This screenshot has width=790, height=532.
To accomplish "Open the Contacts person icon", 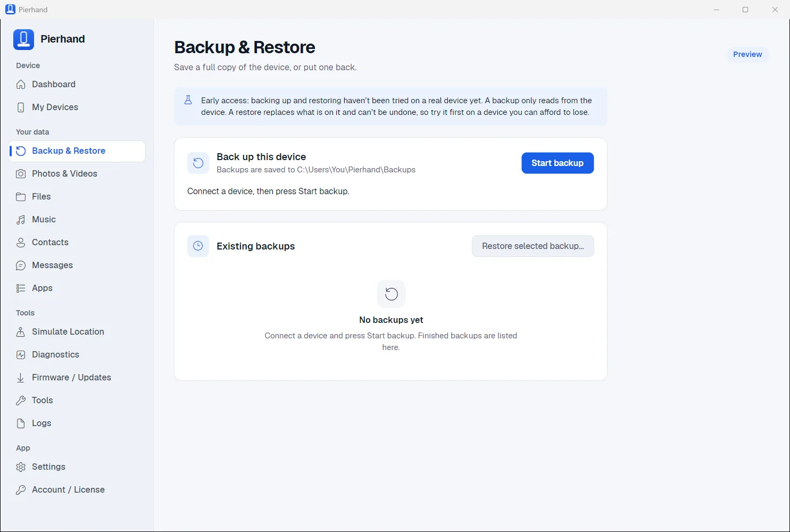I will pyautogui.click(x=21, y=243).
